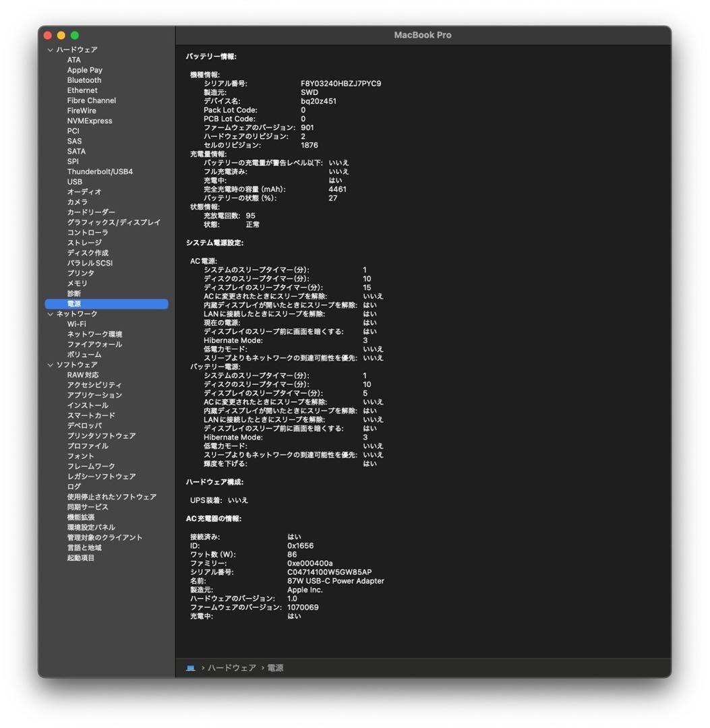This screenshot has width=710, height=728.
Task: Click the computer icon in the path bar
Action: [191, 668]
